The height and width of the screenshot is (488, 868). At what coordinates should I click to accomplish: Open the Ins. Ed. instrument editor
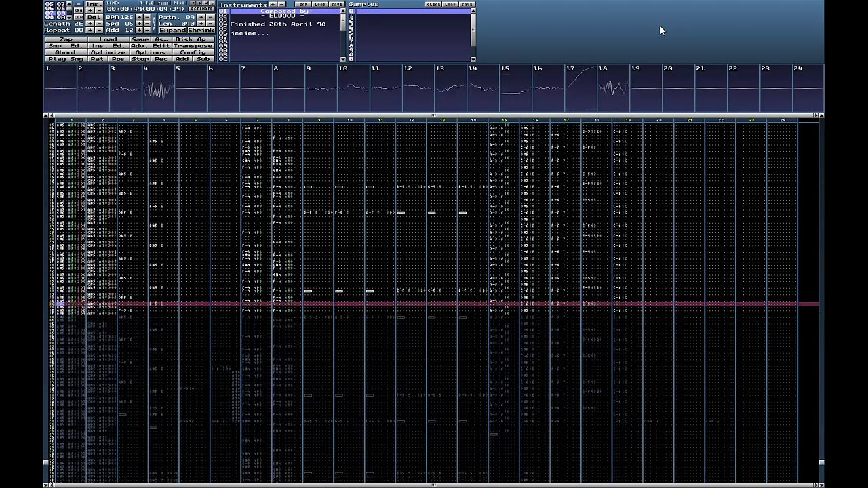[108, 46]
